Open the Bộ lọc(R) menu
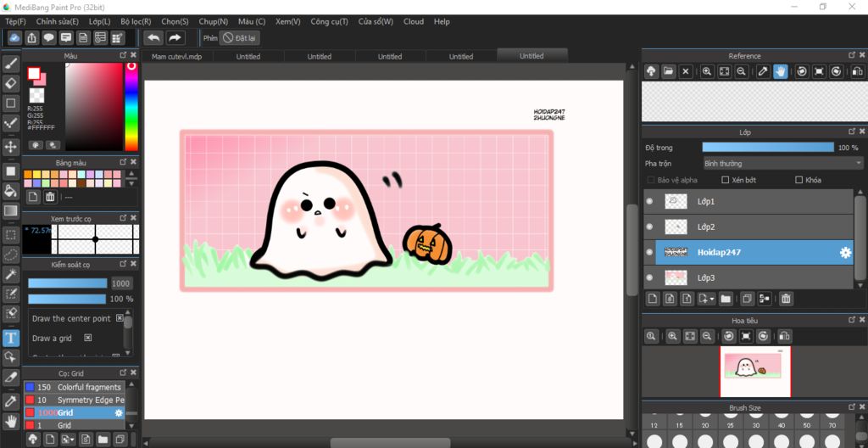The width and height of the screenshot is (868, 448). [136, 21]
